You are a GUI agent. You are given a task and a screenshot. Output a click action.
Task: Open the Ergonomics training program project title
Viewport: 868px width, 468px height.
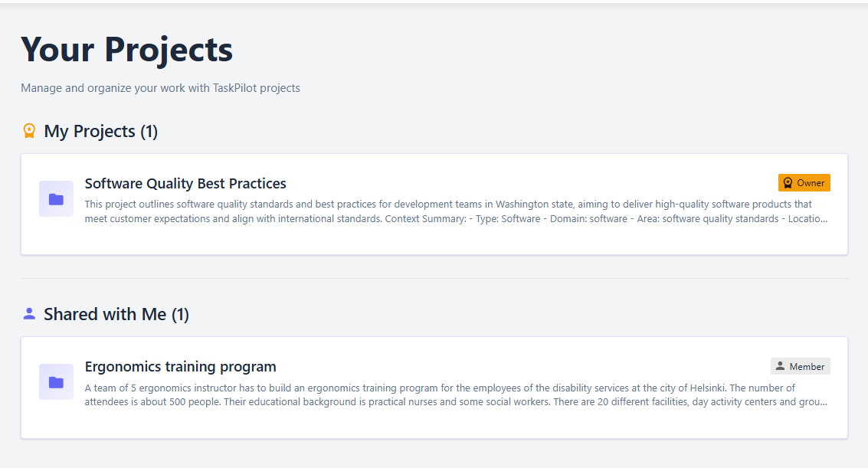[181, 367]
